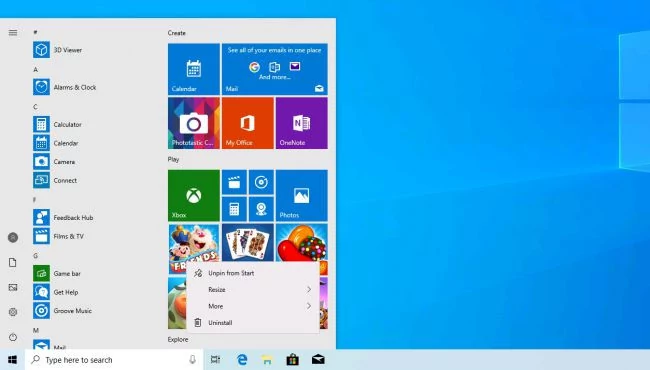Open the Microsoft Solitaire cards tile
This screenshot has width=650, height=370.
pyautogui.click(x=247, y=242)
